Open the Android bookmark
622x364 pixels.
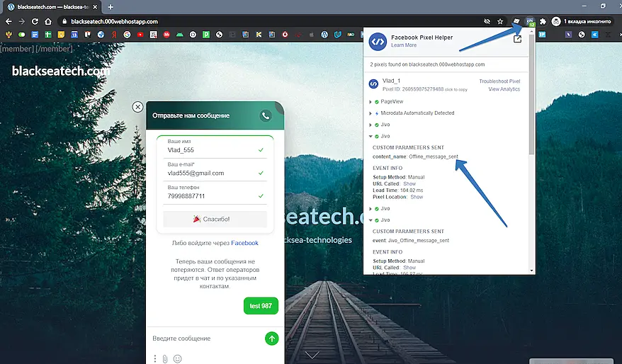[180, 35]
